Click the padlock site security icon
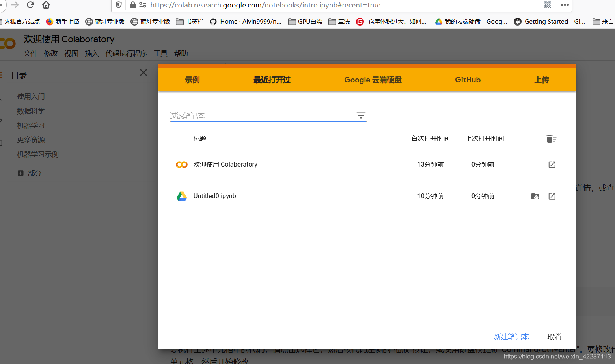Screen dimensions: 615x364 (x=133, y=5)
